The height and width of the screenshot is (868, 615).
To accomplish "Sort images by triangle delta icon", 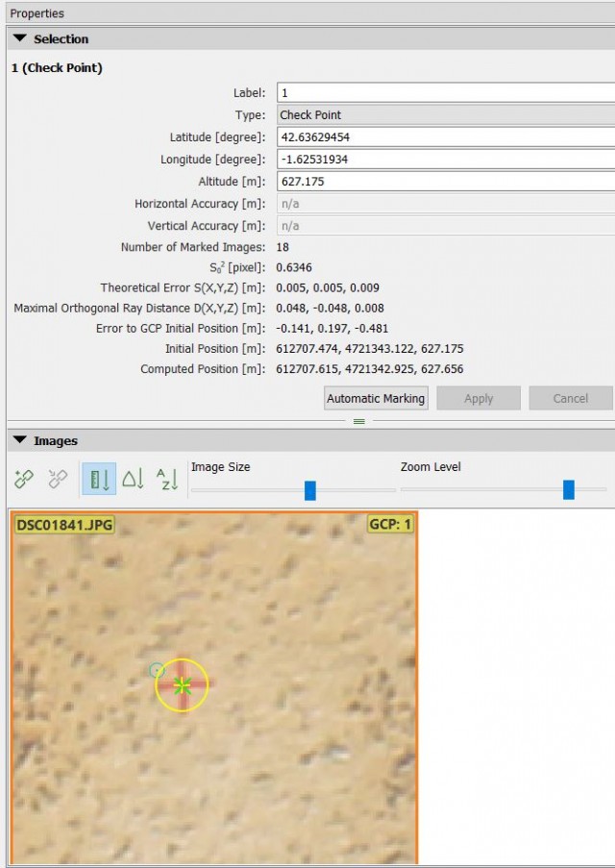I will point(134,479).
